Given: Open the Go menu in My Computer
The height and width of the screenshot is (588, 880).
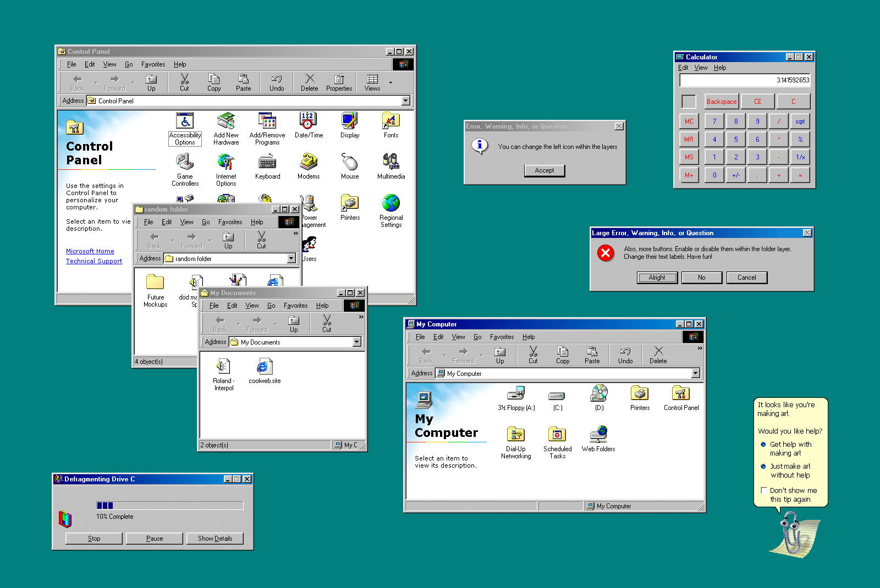Looking at the screenshot, I should (x=477, y=337).
